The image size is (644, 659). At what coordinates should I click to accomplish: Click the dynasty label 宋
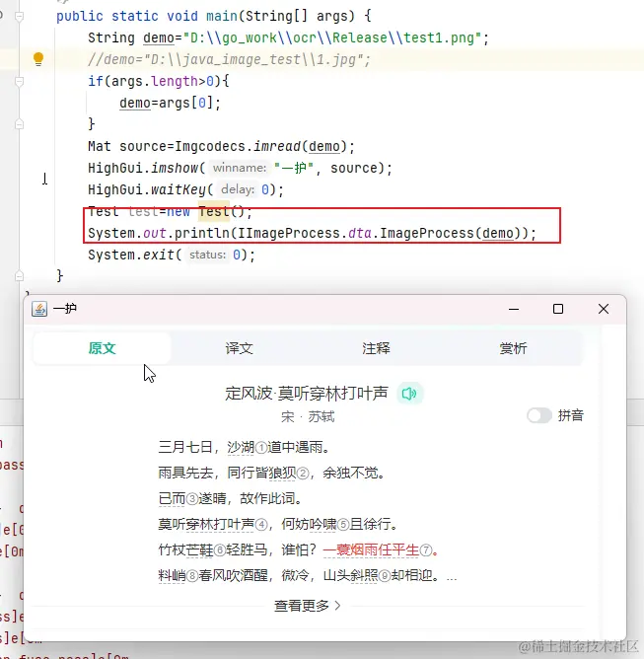coord(288,417)
